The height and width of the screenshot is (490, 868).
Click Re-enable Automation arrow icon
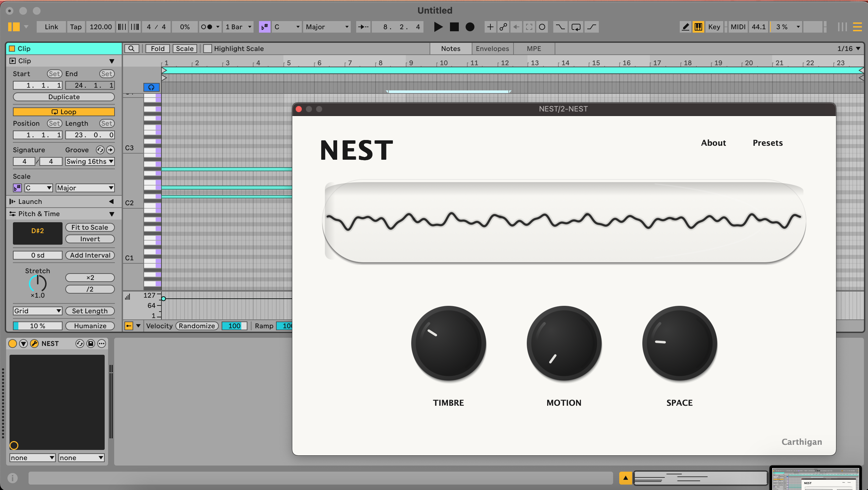point(516,27)
